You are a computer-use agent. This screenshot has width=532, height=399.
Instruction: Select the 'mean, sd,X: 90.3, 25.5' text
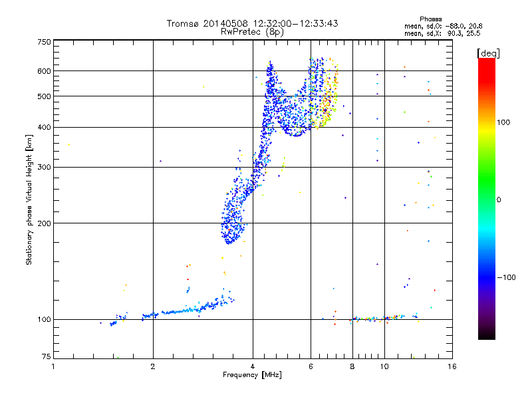(x=442, y=33)
